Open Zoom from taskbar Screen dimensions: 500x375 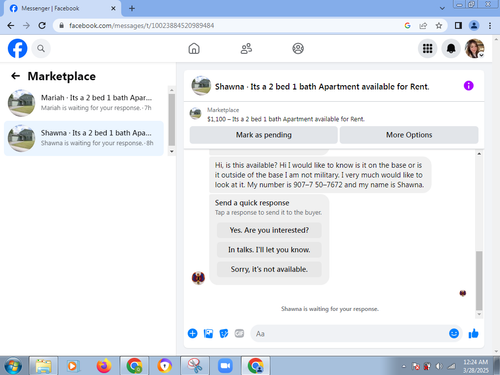(x=225, y=366)
